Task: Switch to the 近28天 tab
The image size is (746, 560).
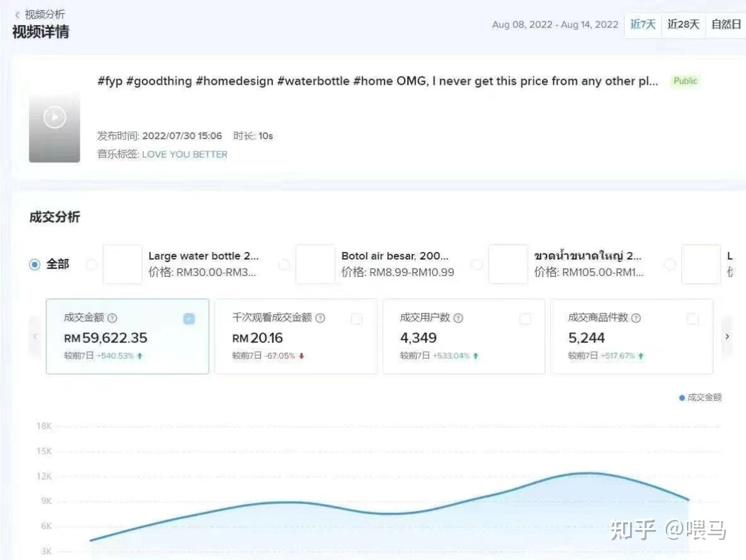Action: (683, 24)
